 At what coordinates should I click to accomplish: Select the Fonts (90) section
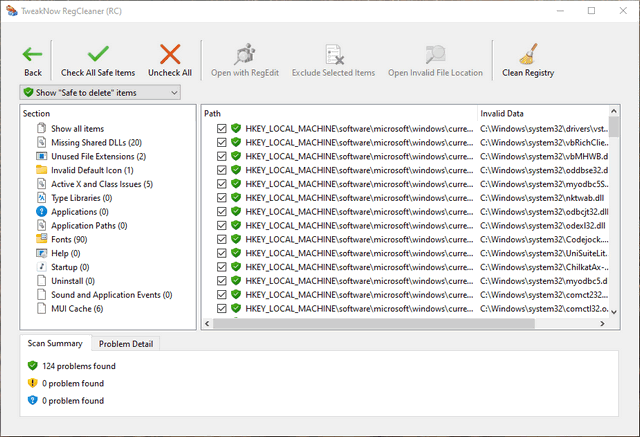tap(67, 239)
